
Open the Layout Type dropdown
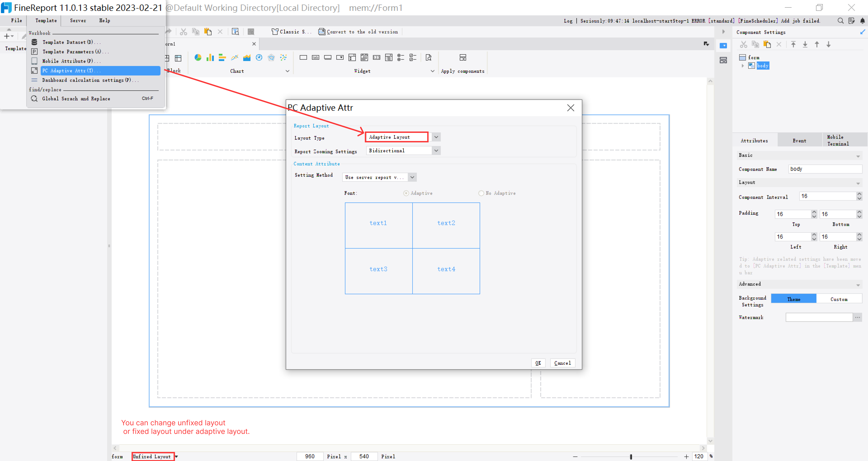tap(436, 137)
